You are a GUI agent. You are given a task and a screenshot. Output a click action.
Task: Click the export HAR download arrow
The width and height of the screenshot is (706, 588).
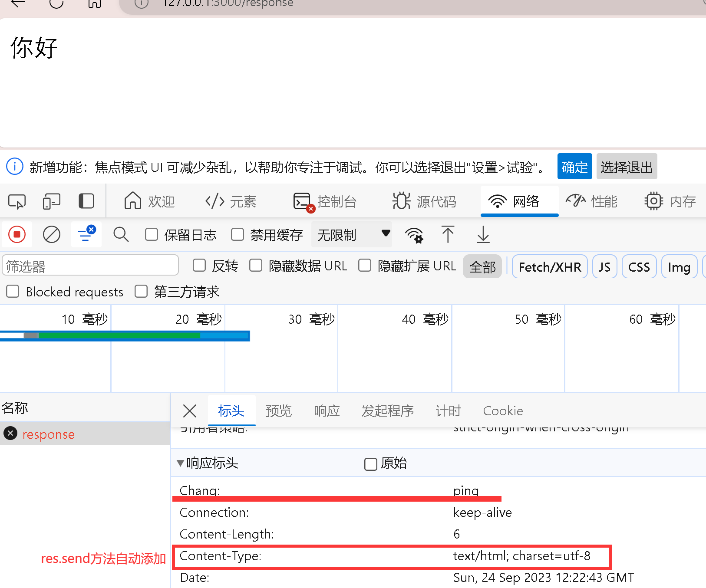tap(483, 235)
